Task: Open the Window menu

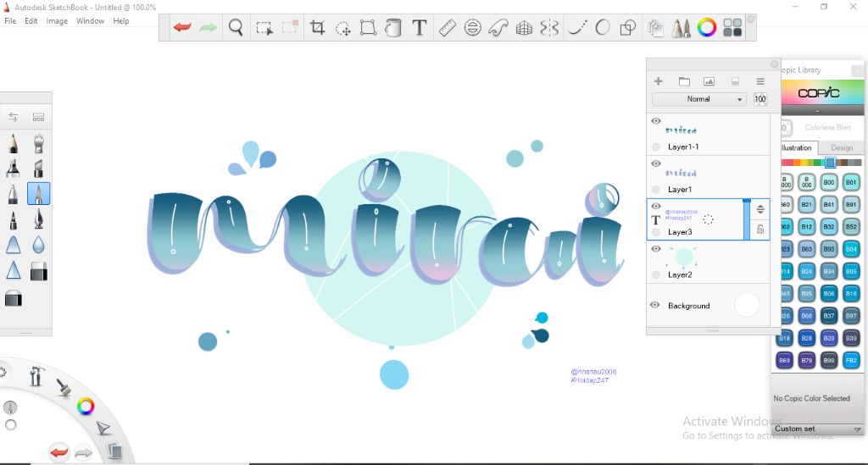Action: 90,21
